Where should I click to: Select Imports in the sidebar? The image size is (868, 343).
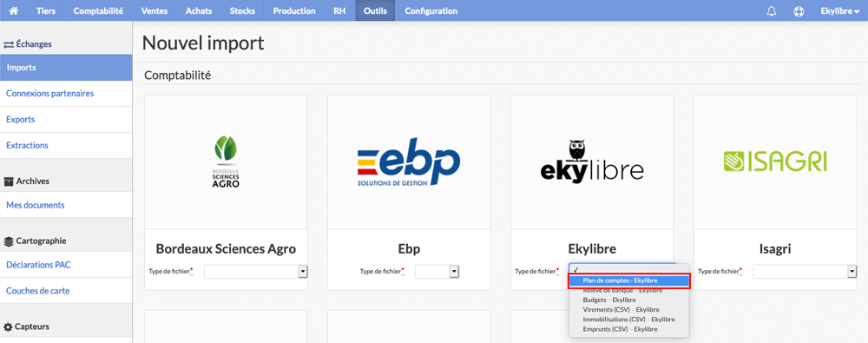(x=66, y=68)
